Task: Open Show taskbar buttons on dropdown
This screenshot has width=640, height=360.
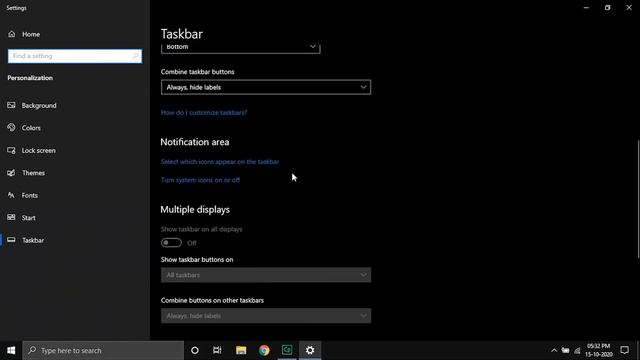Action: pos(266,275)
